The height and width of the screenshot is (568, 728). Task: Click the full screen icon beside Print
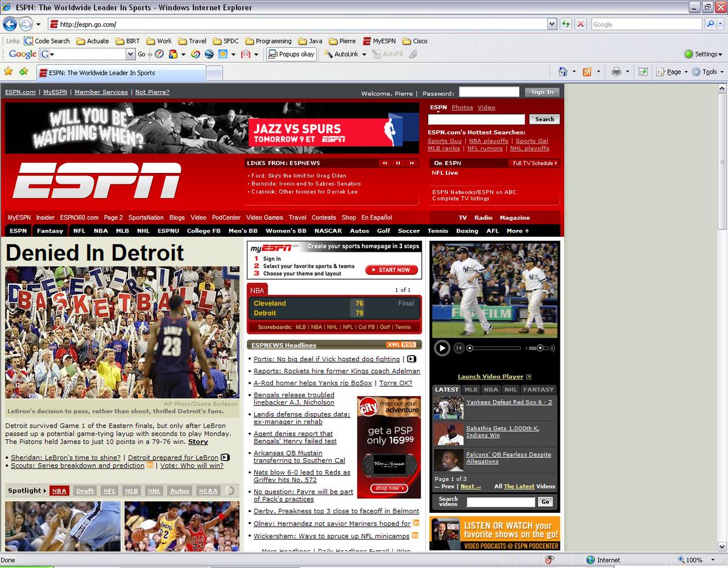pos(643,72)
